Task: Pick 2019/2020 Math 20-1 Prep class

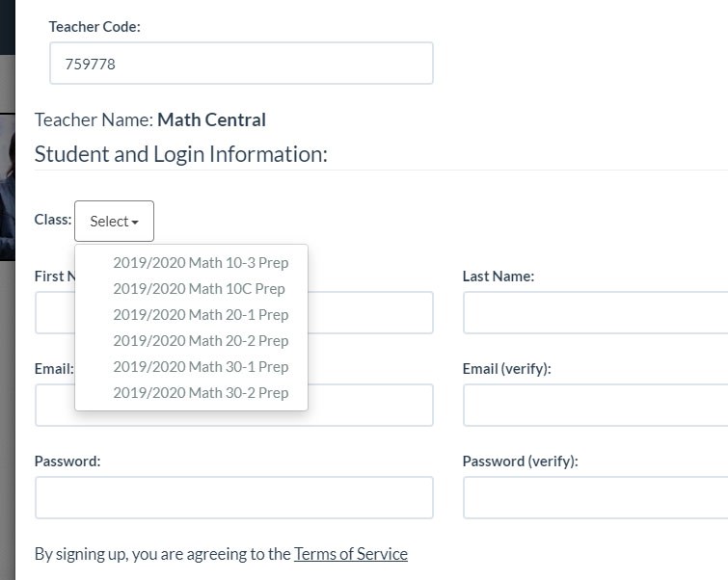Action: 201,314
